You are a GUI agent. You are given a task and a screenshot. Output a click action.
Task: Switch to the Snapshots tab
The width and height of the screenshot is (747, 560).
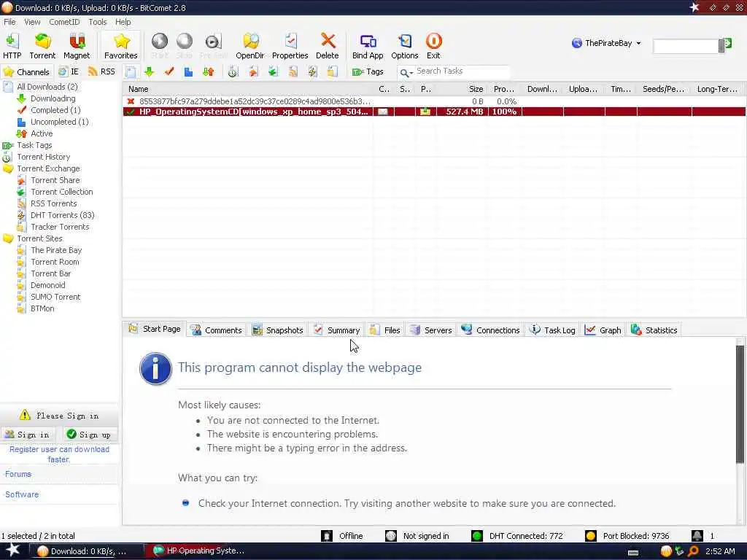coord(278,330)
